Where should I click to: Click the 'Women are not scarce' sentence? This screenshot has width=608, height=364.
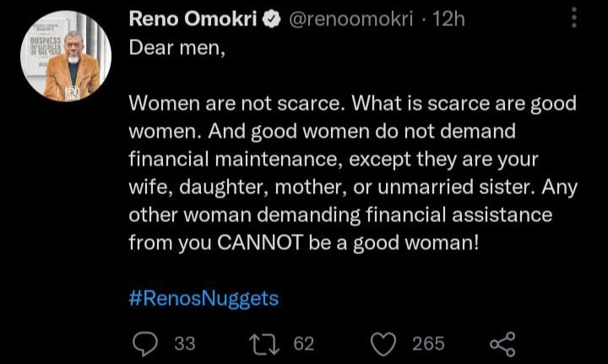click(236, 104)
